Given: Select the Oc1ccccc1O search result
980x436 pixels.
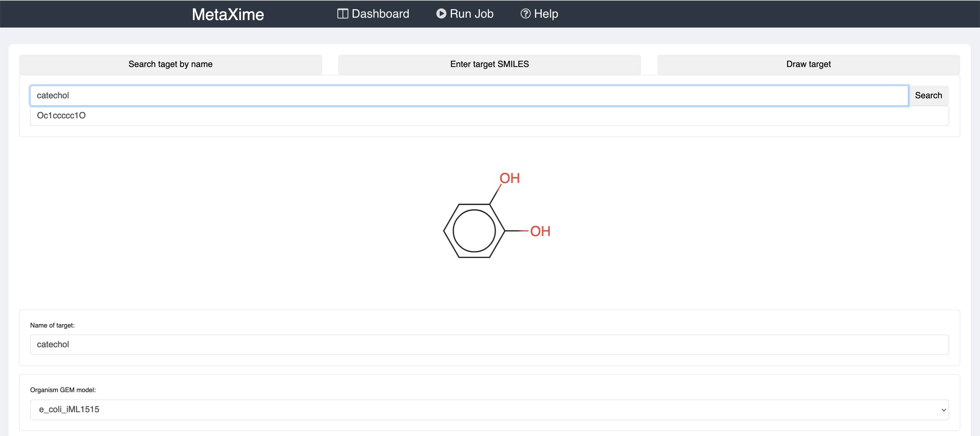Looking at the screenshot, I should click(x=489, y=116).
